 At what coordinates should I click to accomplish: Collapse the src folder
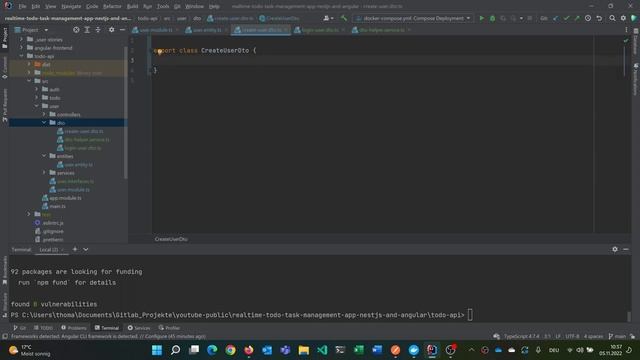(x=29, y=81)
